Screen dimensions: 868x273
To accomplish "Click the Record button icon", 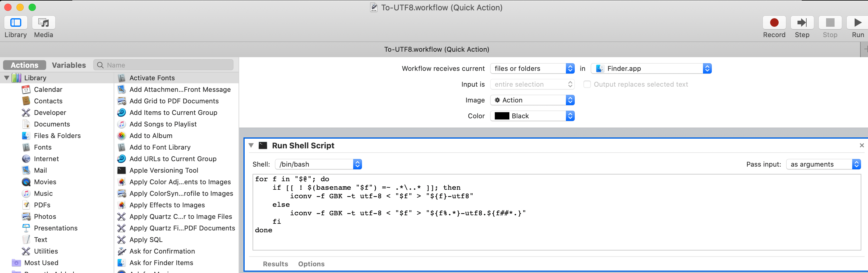I will pyautogui.click(x=774, y=22).
